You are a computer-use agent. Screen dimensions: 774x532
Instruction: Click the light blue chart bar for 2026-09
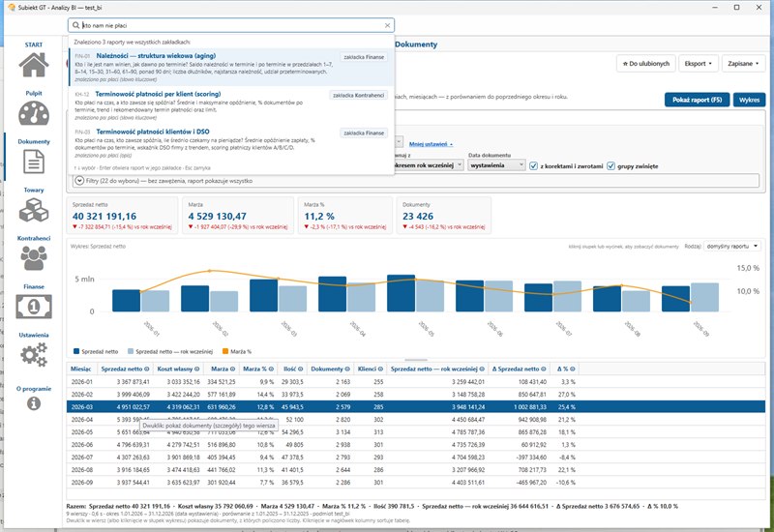tap(704, 297)
